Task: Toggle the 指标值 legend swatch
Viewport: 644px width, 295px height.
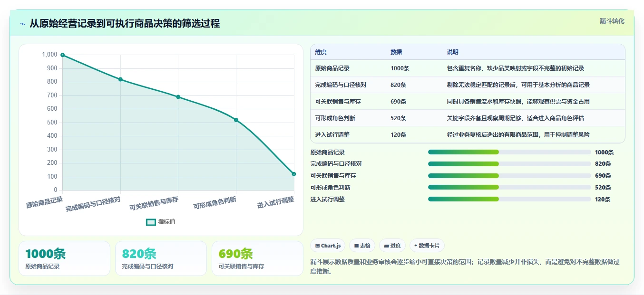Action: coord(151,222)
